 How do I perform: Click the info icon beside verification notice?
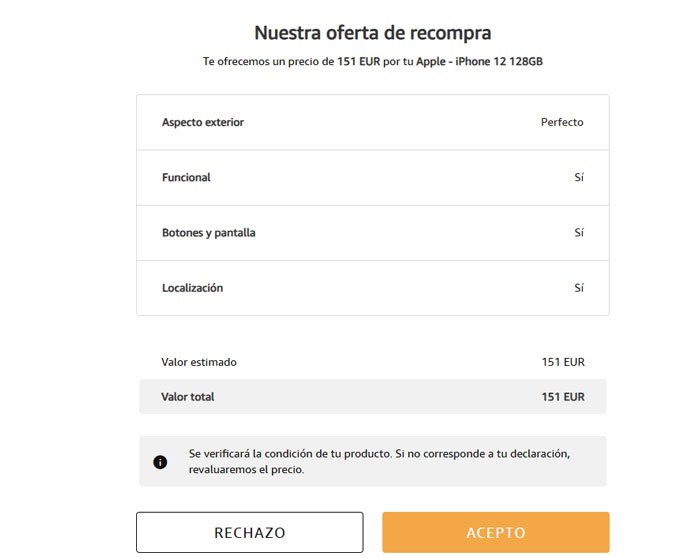(x=160, y=462)
